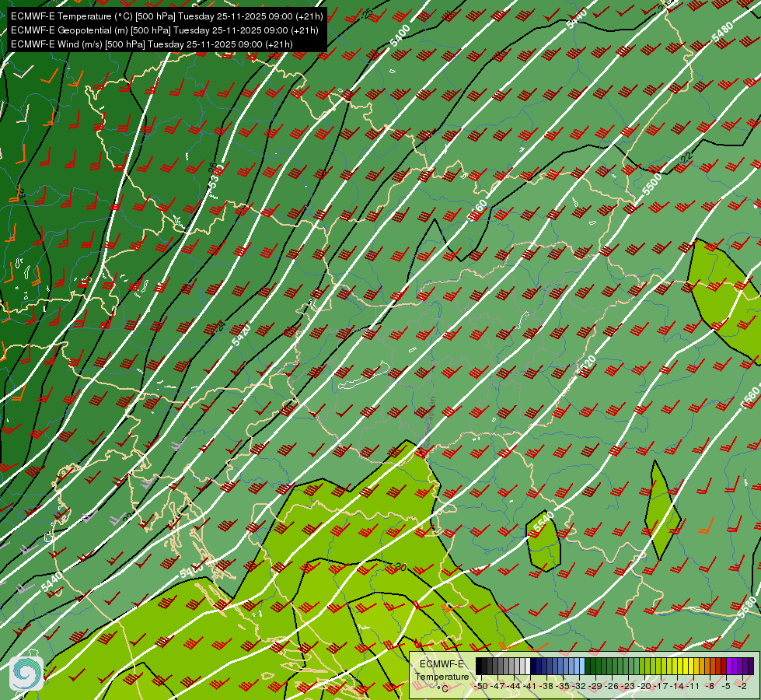Click the 5520 geopotential contour label
The height and width of the screenshot is (700, 761).
coord(586,366)
